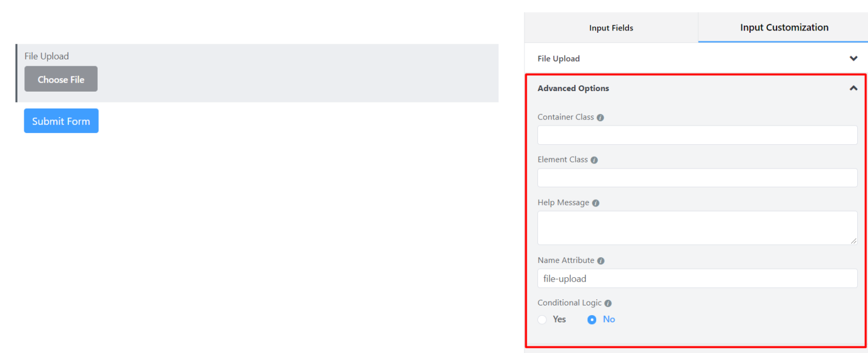This screenshot has height=353, width=868.
Task: Click the Name Attribute info tooltip icon
Action: pos(601,260)
